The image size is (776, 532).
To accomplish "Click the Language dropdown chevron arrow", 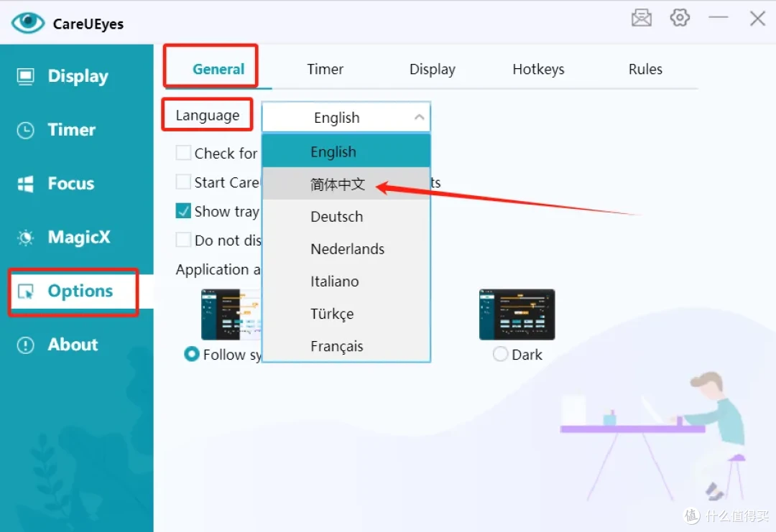I will pos(419,117).
